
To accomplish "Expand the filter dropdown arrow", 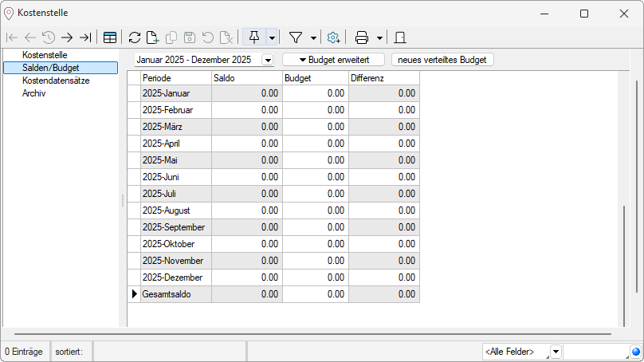I will click(314, 37).
